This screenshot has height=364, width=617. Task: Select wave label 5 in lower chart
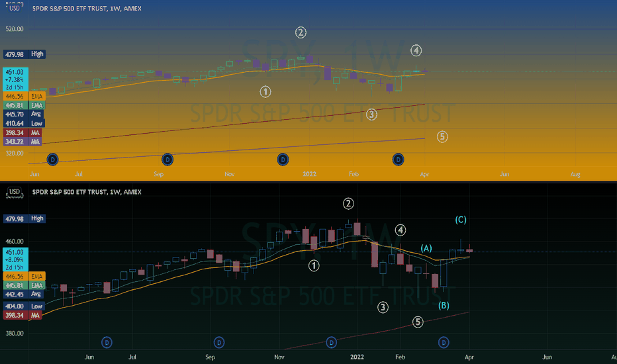click(x=418, y=322)
